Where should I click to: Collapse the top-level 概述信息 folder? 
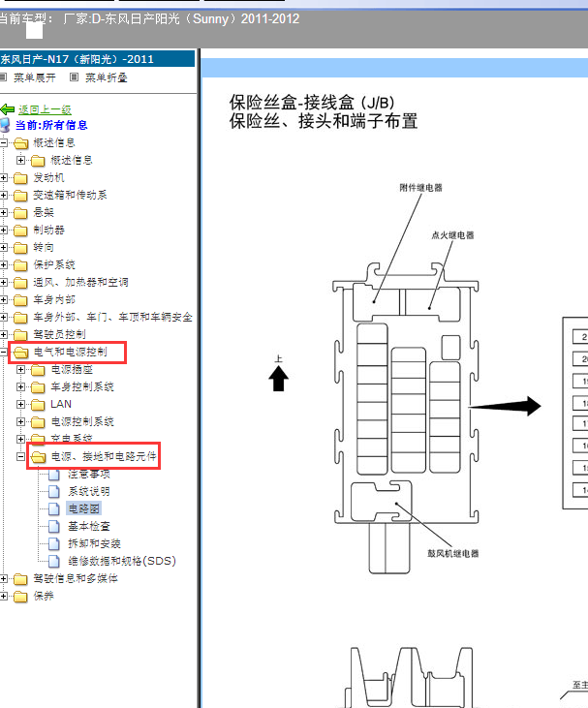coord(3,142)
